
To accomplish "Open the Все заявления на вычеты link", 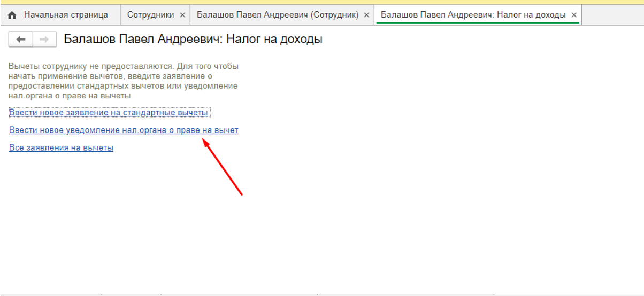I will tap(61, 147).
